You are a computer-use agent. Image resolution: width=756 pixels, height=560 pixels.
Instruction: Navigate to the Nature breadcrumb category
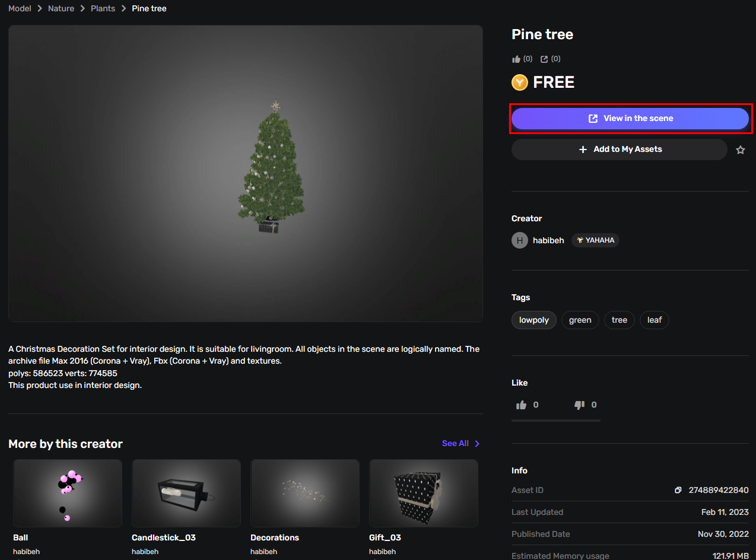[61, 9]
